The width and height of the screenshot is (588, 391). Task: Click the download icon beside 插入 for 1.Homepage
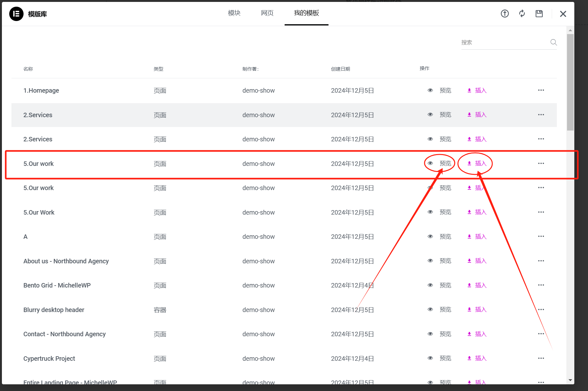pyautogui.click(x=469, y=90)
